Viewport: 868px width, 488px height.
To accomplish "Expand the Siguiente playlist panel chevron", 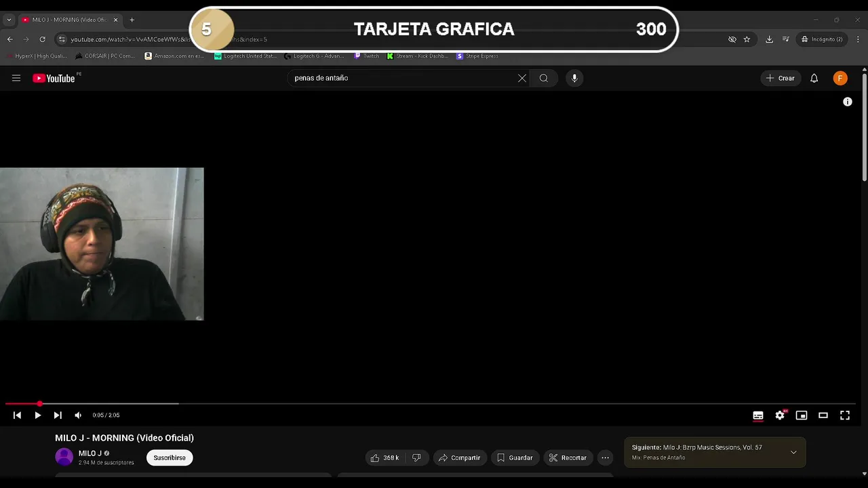I will 793,452.
